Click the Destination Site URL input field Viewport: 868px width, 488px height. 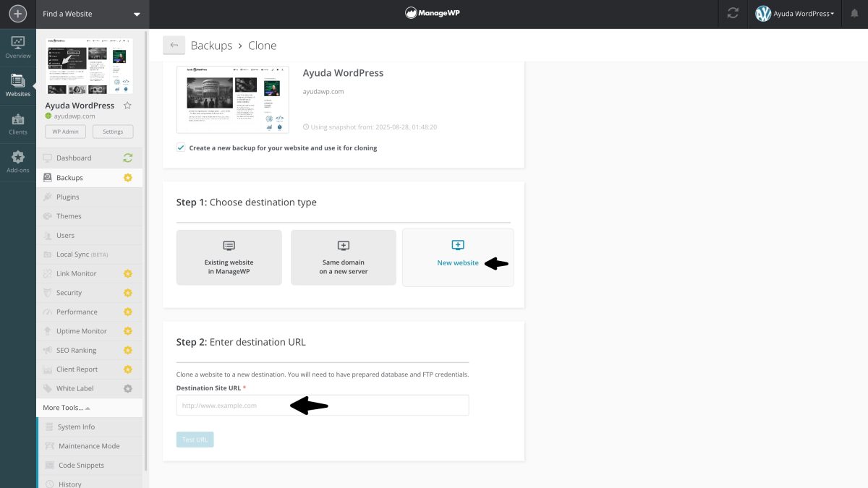click(322, 405)
